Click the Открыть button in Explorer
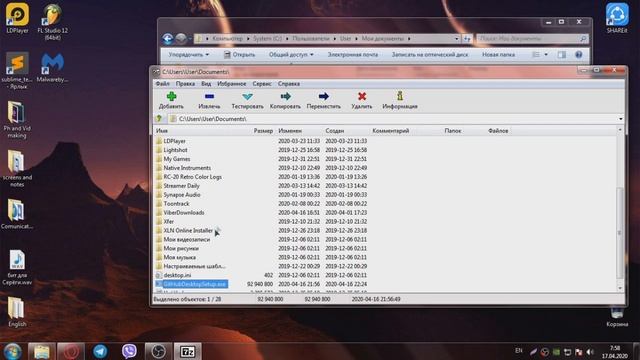This screenshot has width=640, height=360. point(239,55)
